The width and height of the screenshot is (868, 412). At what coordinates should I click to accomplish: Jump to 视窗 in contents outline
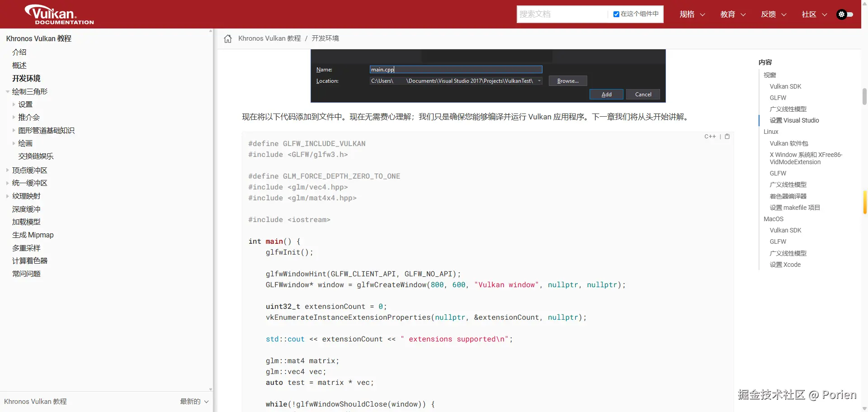pyautogui.click(x=769, y=75)
